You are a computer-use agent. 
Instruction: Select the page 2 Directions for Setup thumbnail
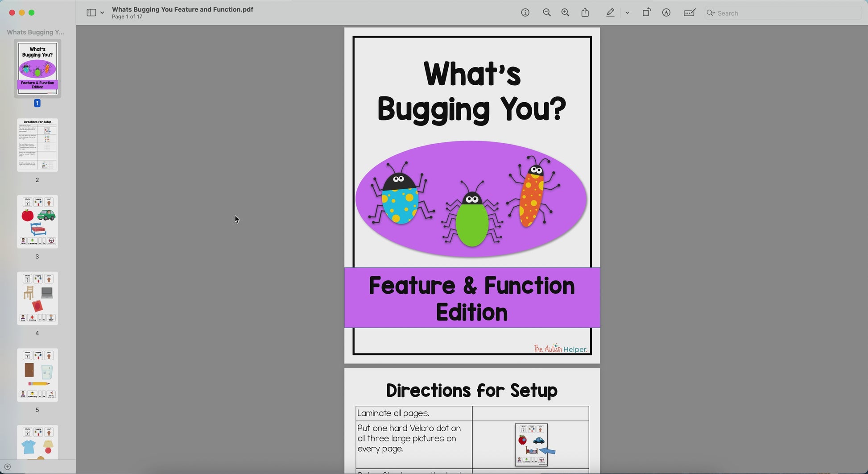37,145
